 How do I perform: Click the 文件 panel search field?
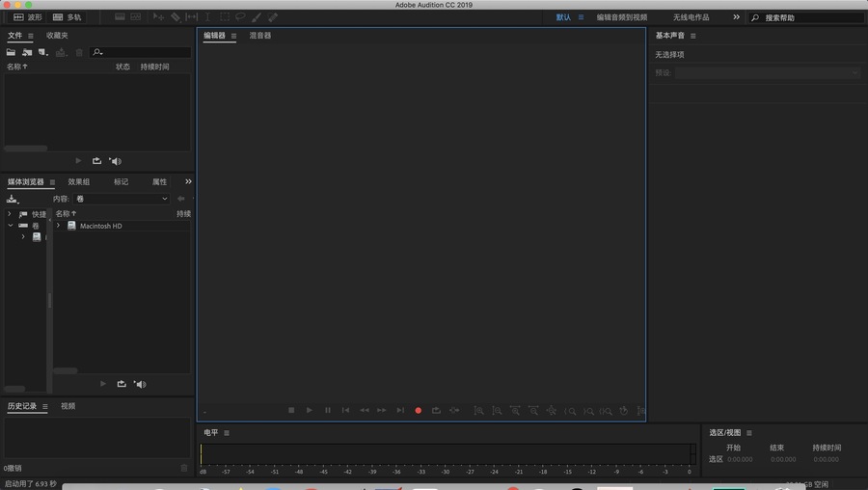[140, 52]
